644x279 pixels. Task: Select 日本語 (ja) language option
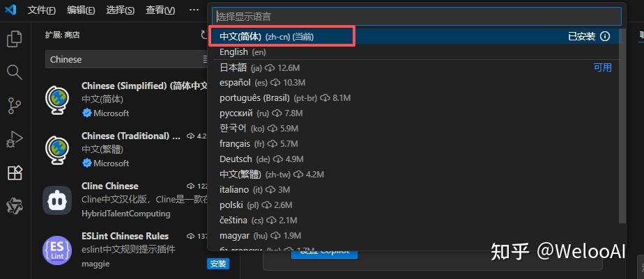416,67
